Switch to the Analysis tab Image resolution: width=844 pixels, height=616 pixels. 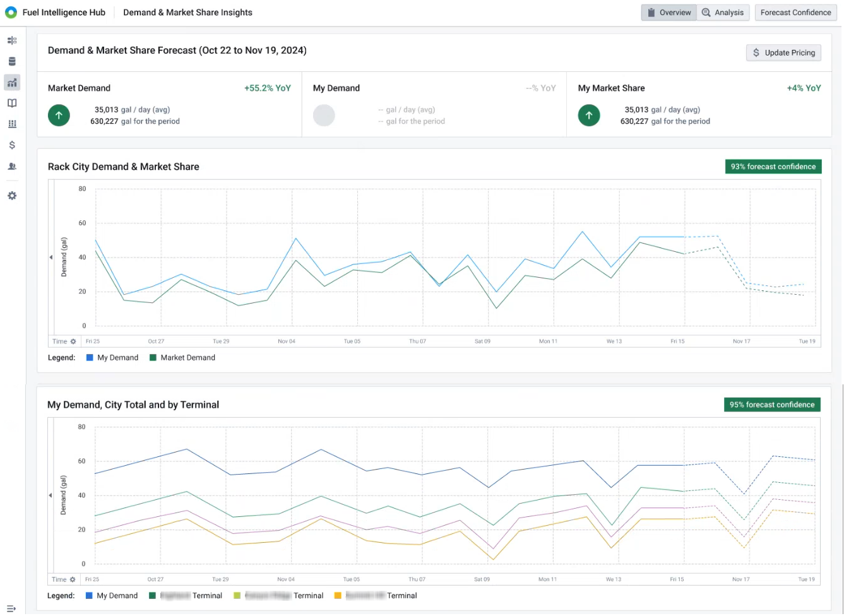(723, 13)
